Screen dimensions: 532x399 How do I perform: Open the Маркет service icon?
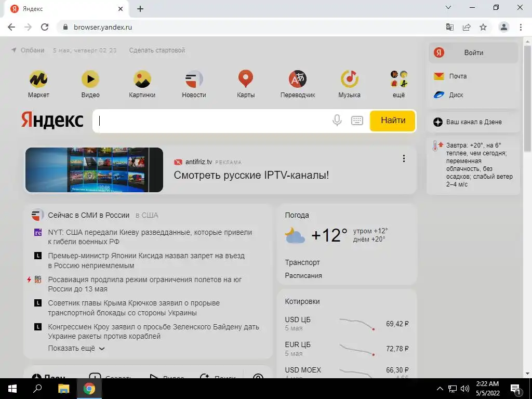(38, 79)
